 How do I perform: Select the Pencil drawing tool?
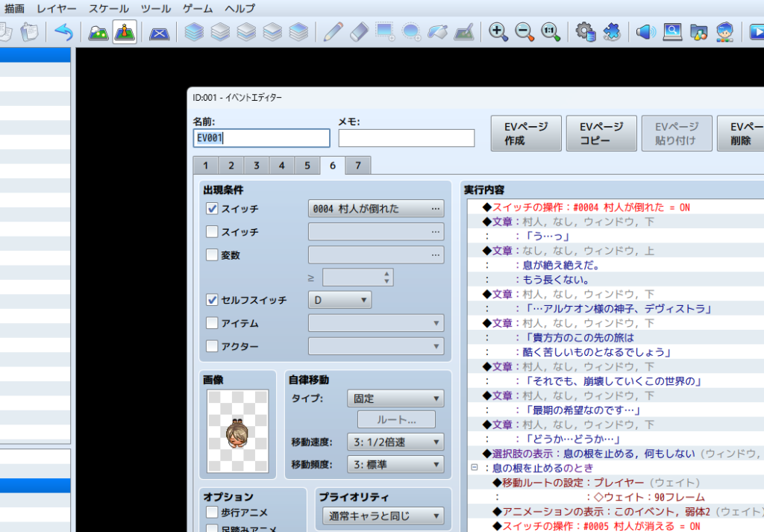pyautogui.click(x=334, y=32)
